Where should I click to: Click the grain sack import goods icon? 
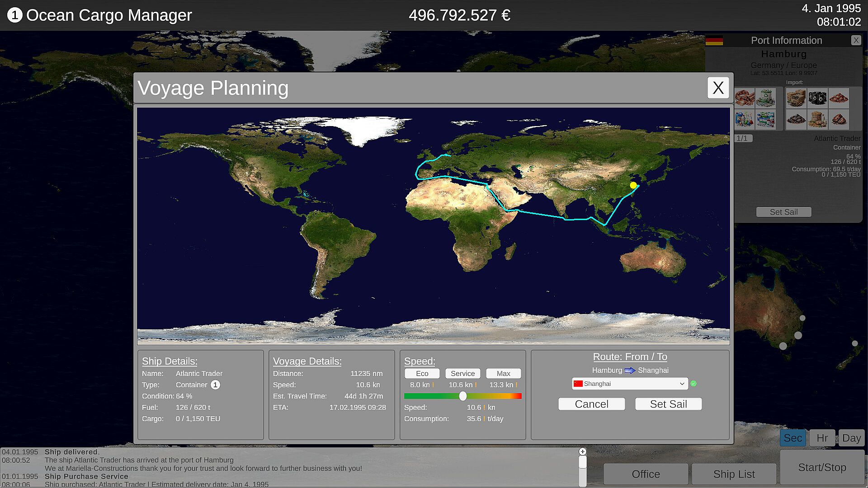pyautogui.click(x=817, y=119)
